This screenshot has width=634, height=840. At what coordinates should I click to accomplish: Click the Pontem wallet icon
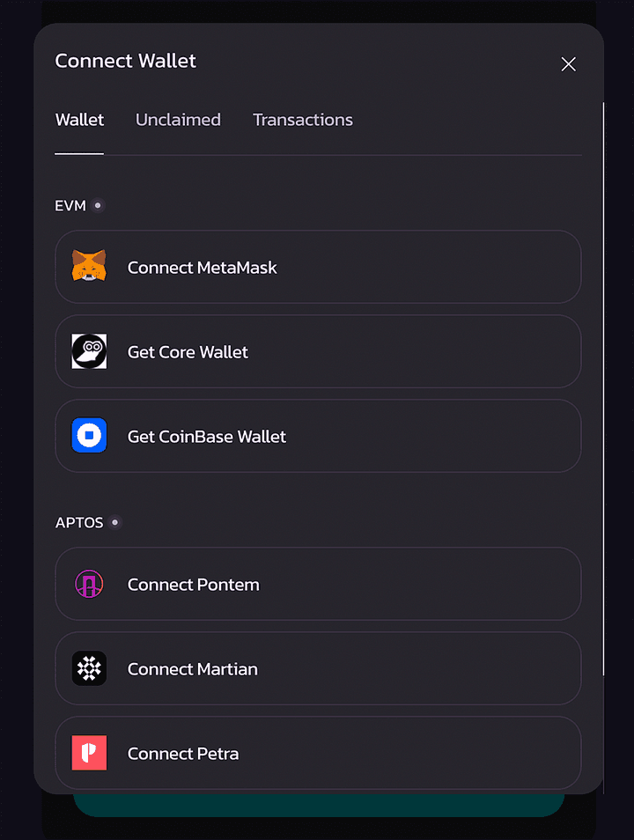tap(89, 584)
